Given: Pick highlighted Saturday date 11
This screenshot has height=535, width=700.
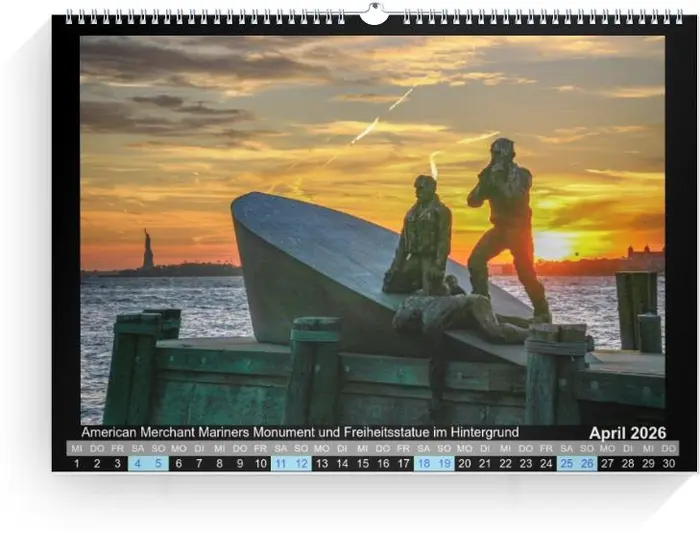Looking at the screenshot, I should (281, 463).
